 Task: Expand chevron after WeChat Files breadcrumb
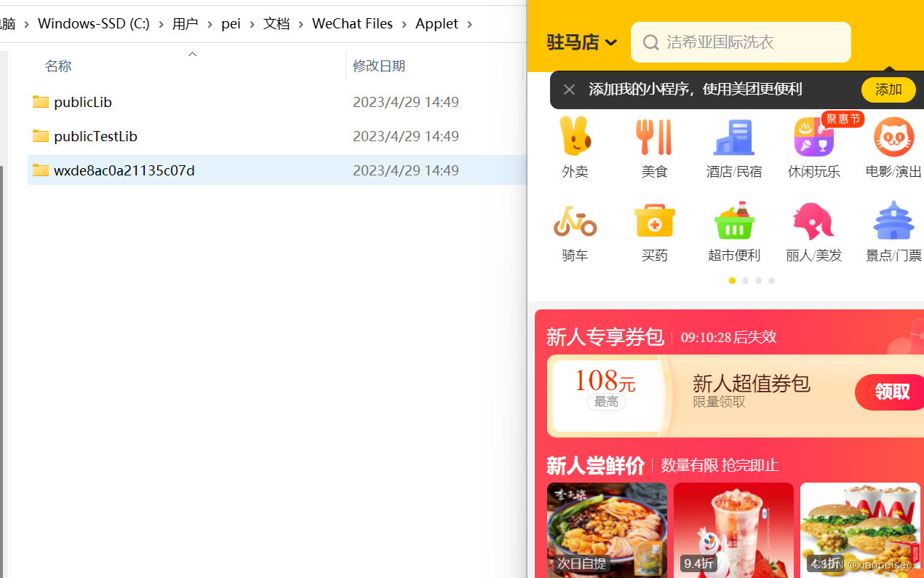coord(404,24)
